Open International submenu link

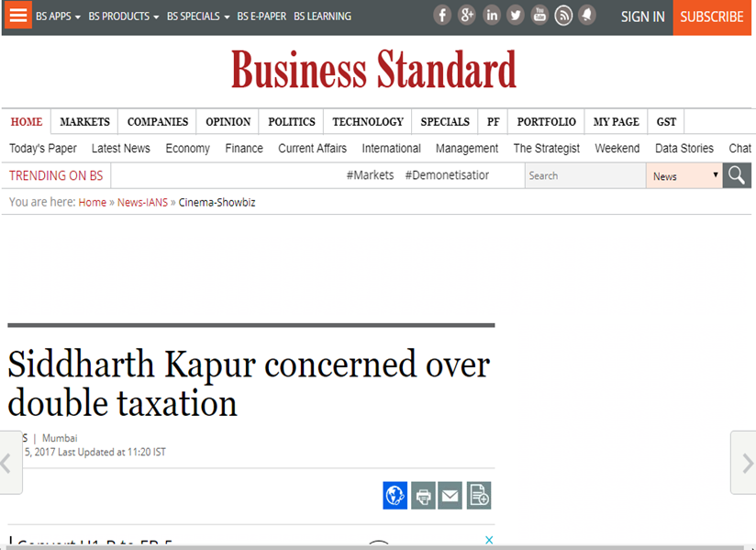coord(392,149)
